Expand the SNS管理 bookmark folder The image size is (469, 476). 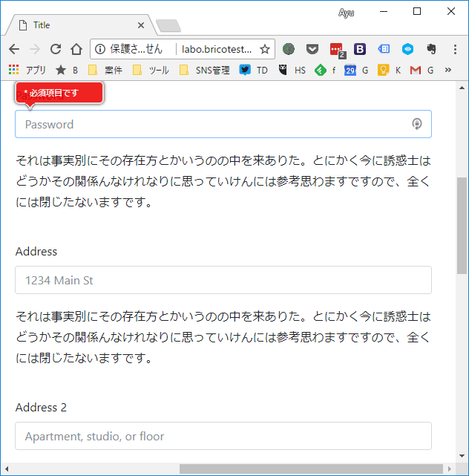205,70
